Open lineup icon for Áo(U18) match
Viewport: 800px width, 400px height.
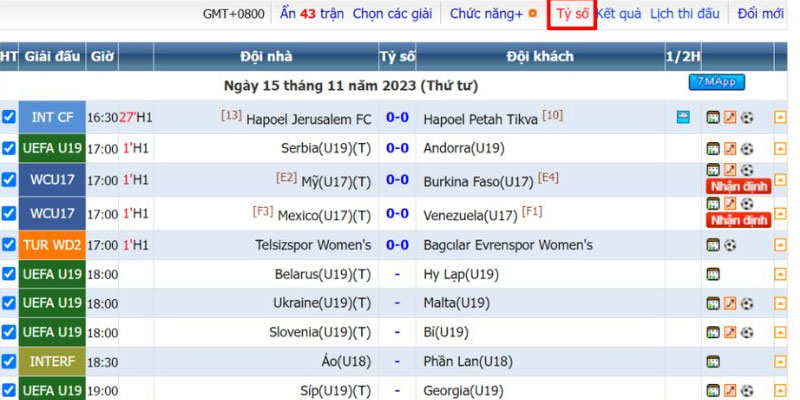click(713, 361)
